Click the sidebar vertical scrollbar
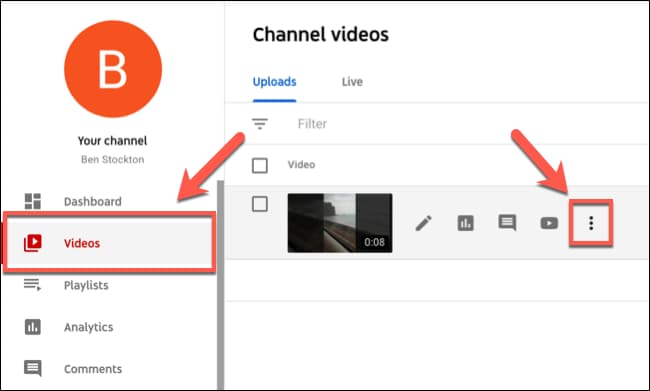The height and width of the screenshot is (391, 650). point(220,285)
